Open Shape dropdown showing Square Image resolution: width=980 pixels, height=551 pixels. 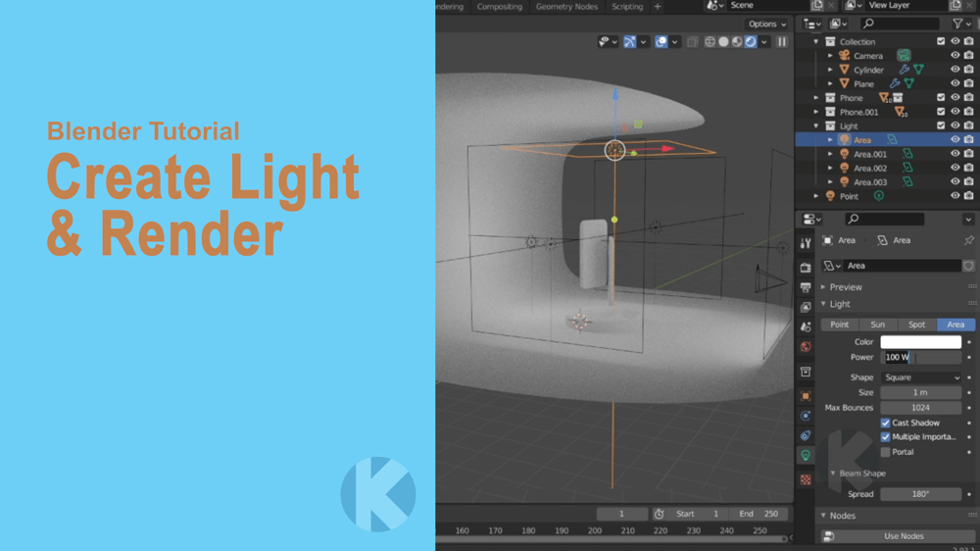920,377
